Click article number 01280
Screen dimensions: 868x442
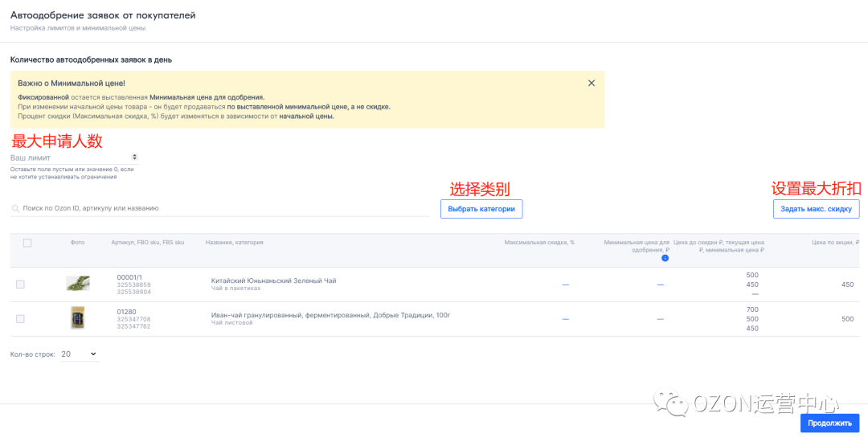[127, 311]
